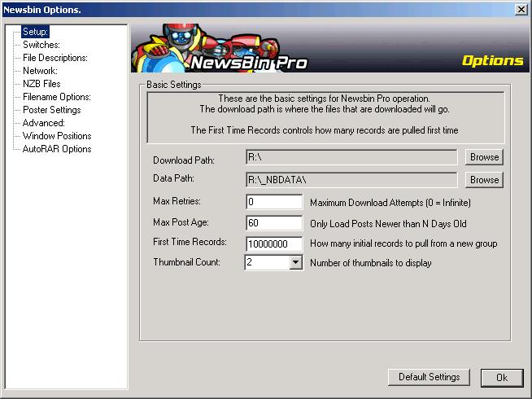Reset options with Default Settings button
The image size is (532, 399).
click(429, 377)
